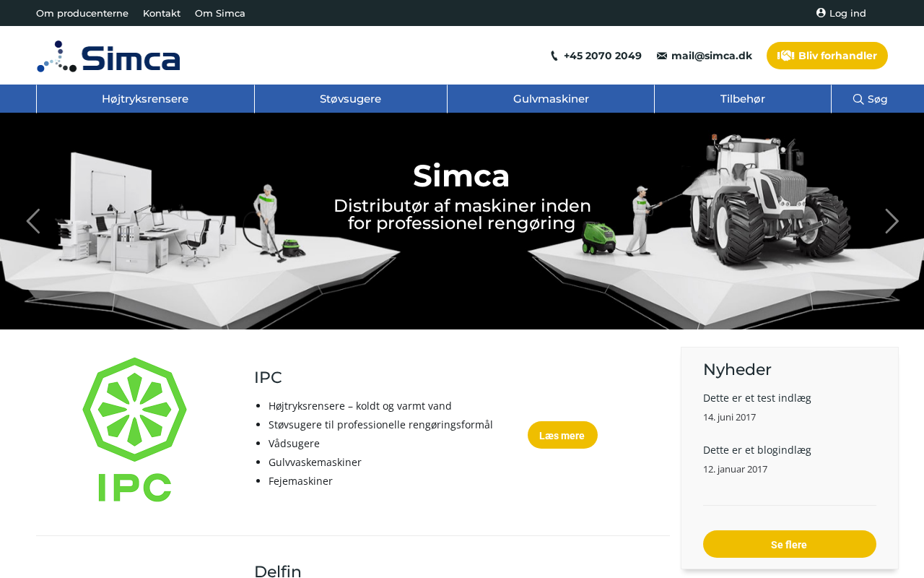The width and height of the screenshot is (924, 578).
Task: Open Om producenterne in the top bar
Action: pos(82,13)
